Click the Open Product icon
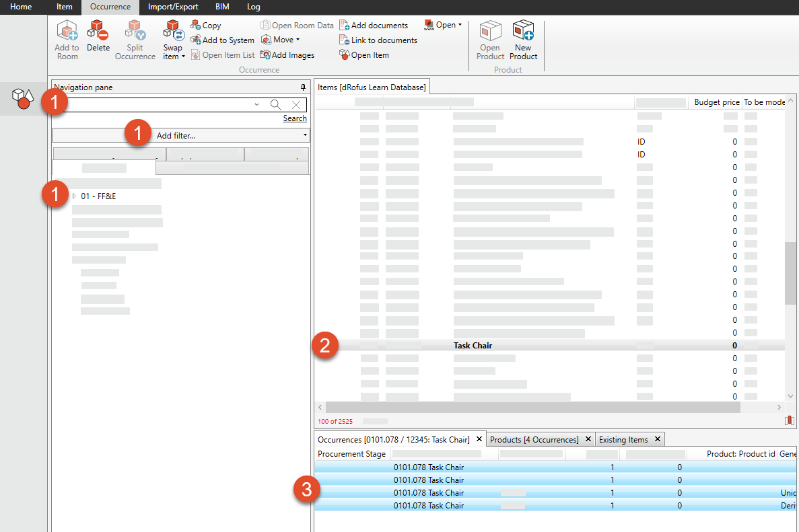Screen dimensions: 799x532 tap(490, 32)
